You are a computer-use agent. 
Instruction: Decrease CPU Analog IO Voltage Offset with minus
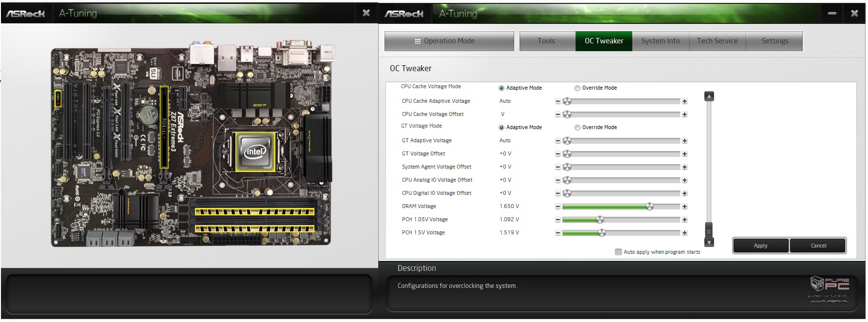(x=558, y=180)
